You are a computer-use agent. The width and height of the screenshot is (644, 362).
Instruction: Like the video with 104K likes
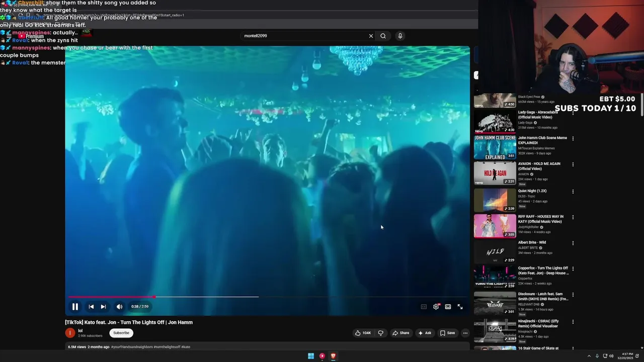(363, 333)
